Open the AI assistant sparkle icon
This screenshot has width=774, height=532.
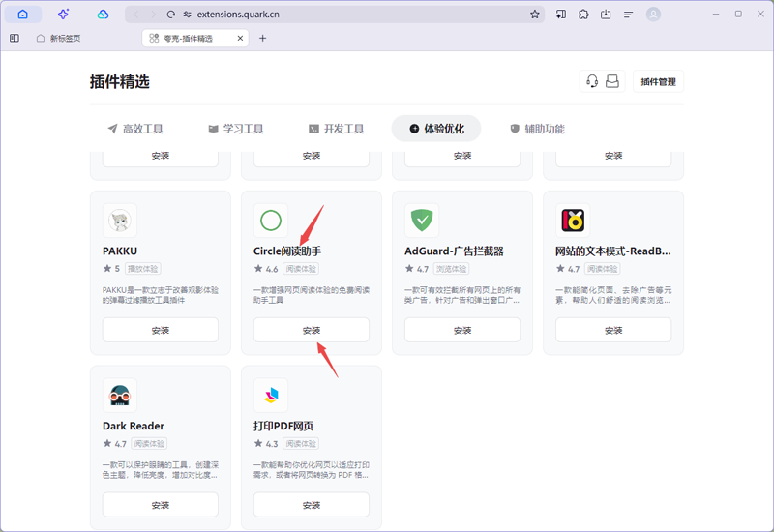pyautogui.click(x=63, y=15)
